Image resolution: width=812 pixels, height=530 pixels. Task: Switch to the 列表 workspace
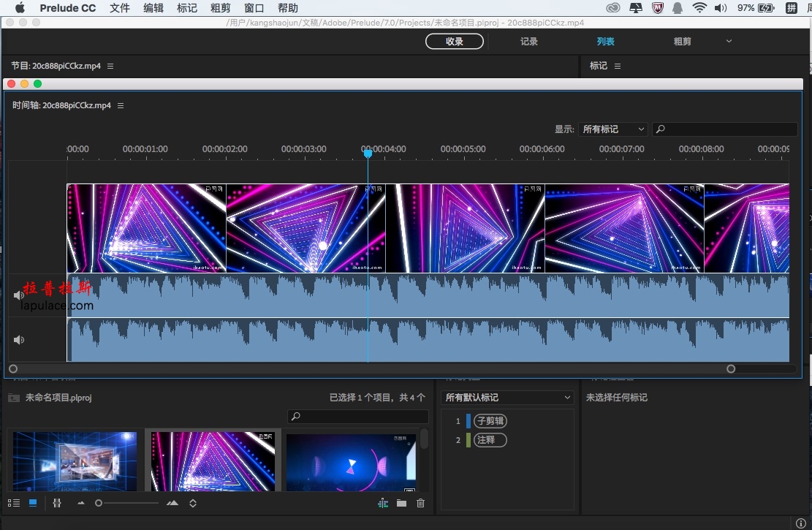[605, 42]
